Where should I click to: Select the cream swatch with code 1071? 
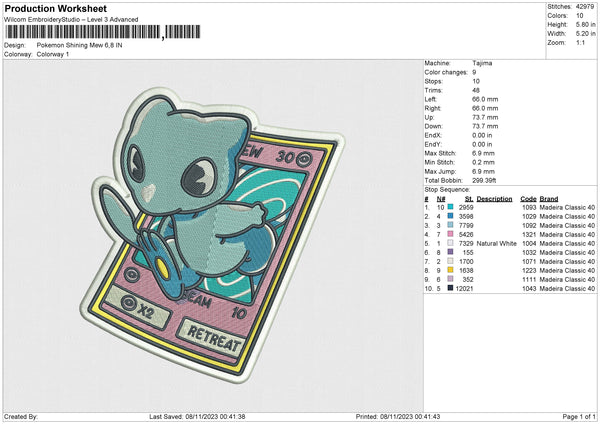tap(450, 261)
